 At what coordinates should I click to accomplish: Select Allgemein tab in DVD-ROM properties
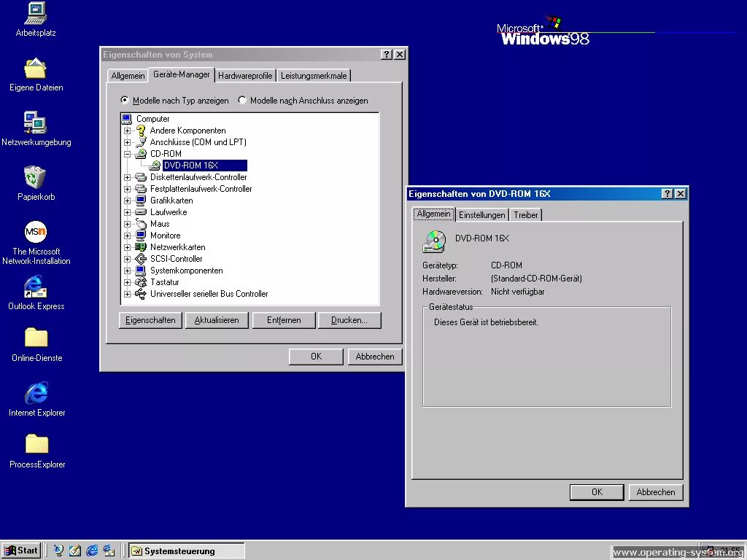click(x=433, y=214)
